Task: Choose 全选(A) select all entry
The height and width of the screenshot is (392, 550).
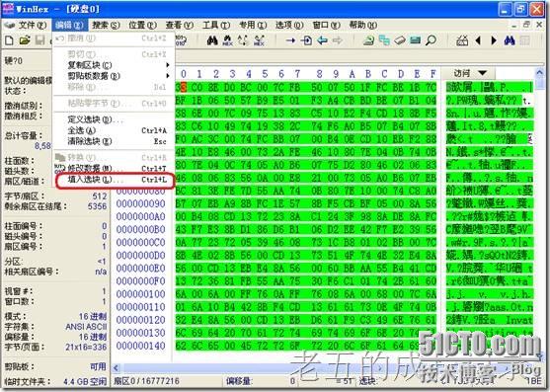Action: [115, 130]
